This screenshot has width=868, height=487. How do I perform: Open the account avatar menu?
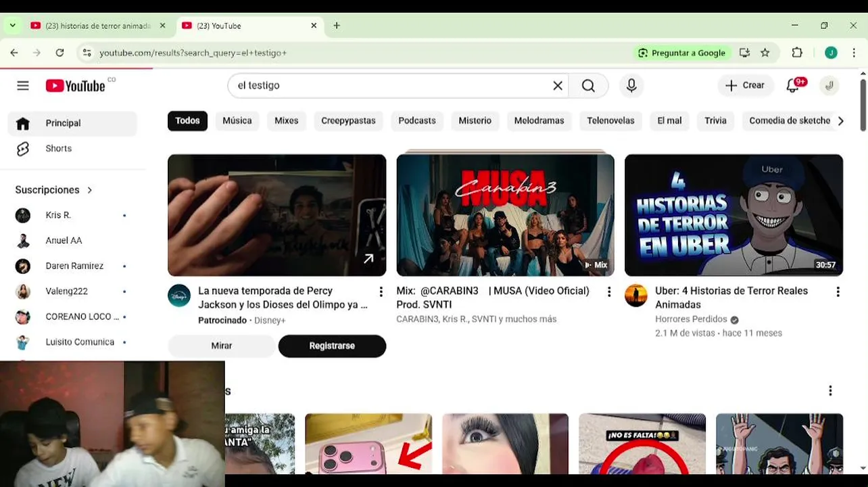click(829, 85)
